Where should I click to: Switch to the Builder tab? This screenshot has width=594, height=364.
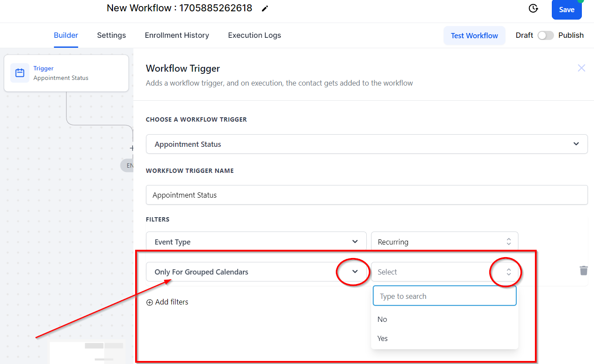pyautogui.click(x=66, y=35)
